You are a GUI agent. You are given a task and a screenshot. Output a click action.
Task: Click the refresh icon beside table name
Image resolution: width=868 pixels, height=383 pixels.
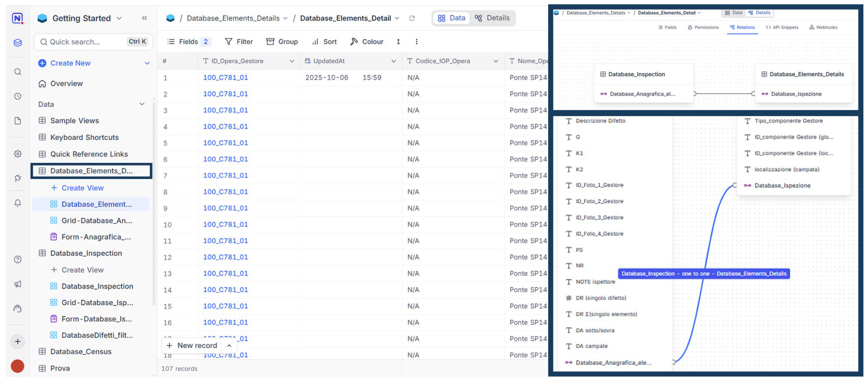[412, 18]
